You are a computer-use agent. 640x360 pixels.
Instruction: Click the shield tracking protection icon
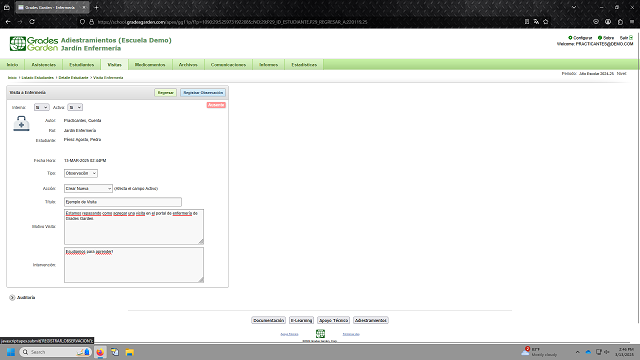coord(82,22)
